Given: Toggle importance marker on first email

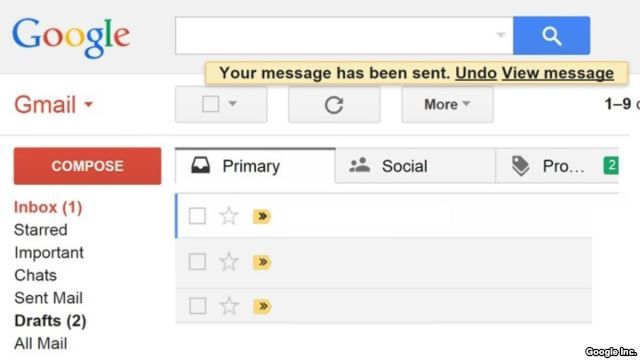Looking at the screenshot, I should click(262, 216).
